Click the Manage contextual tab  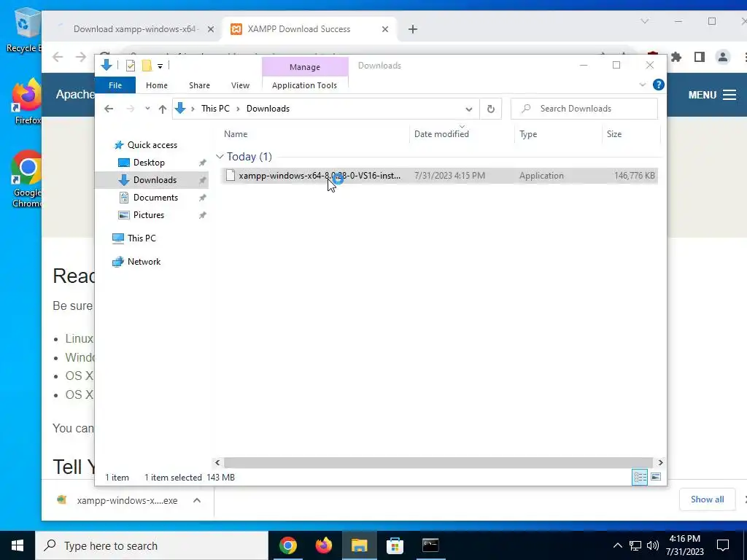(305, 67)
